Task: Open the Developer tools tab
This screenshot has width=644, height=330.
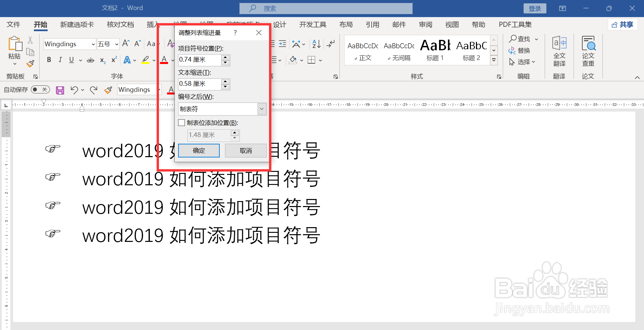Action: coord(313,24)
